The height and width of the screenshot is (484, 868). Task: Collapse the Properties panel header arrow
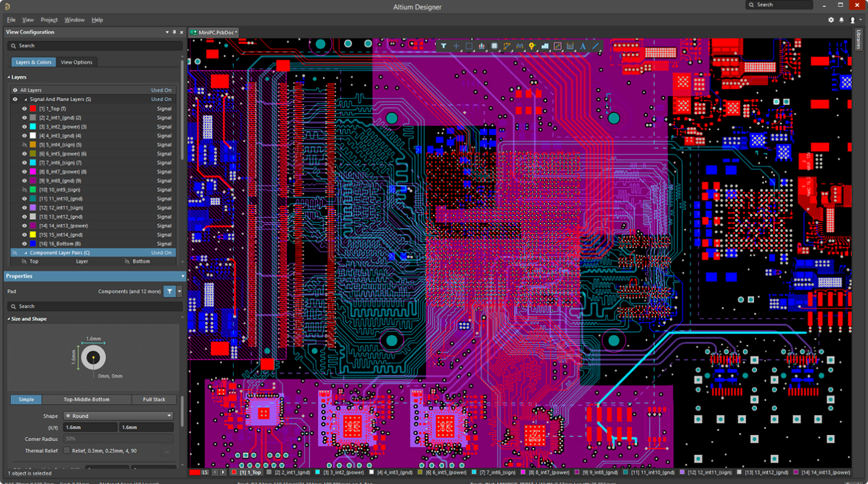click(182, 276)
